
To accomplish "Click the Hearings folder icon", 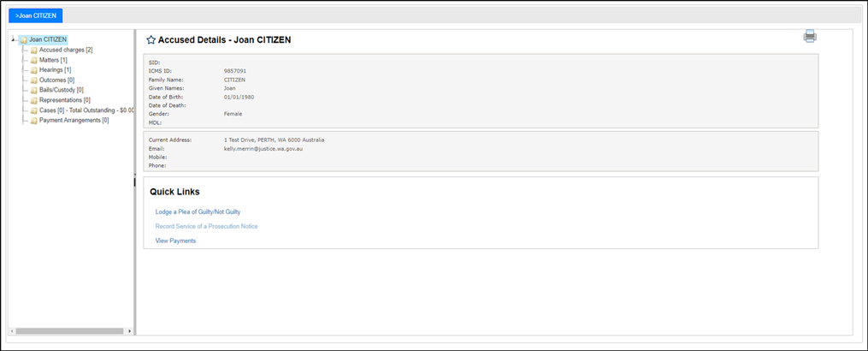I will coord(34,70).
